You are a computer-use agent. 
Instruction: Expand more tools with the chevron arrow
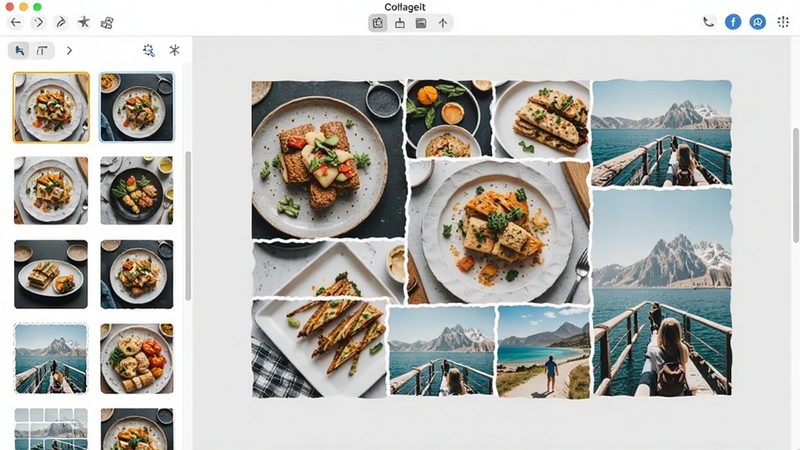pyautogui.click(x=69, y=51)
